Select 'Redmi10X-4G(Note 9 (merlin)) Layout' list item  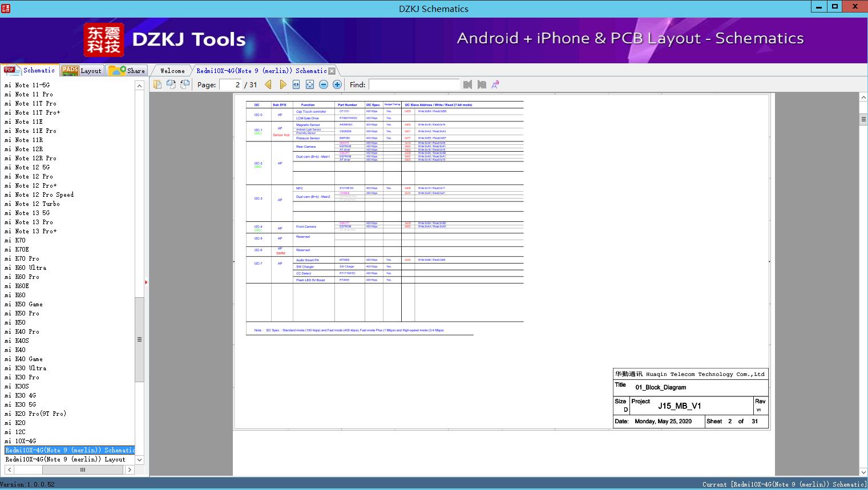[65, 459]
